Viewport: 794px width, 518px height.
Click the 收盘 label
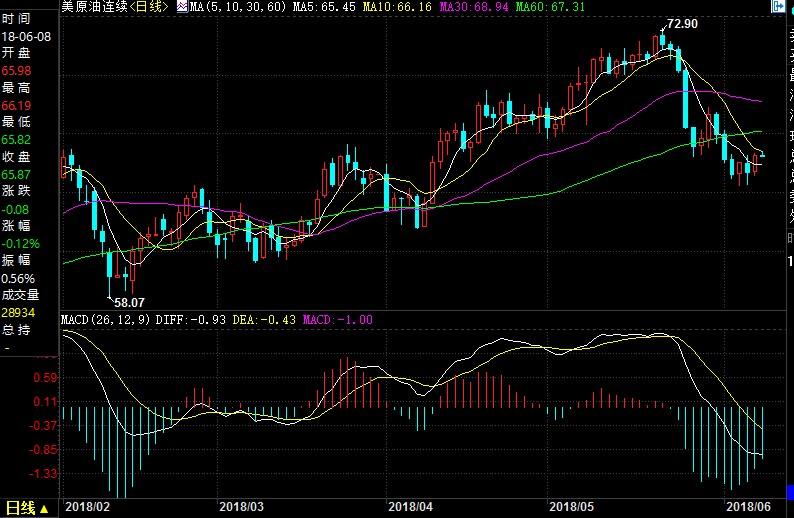pyautogui.click(x=16, y=156)
